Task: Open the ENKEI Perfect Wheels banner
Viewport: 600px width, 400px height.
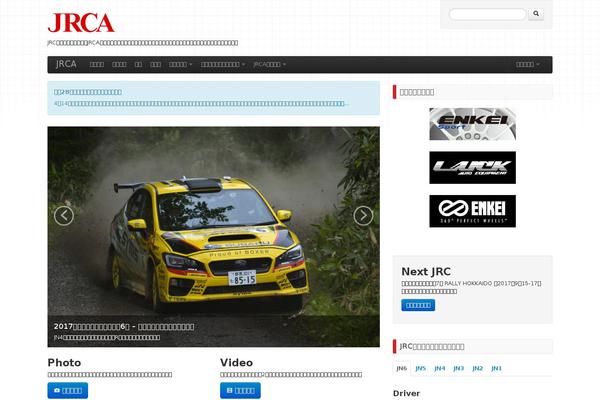Action: click(x=472, y=211)
